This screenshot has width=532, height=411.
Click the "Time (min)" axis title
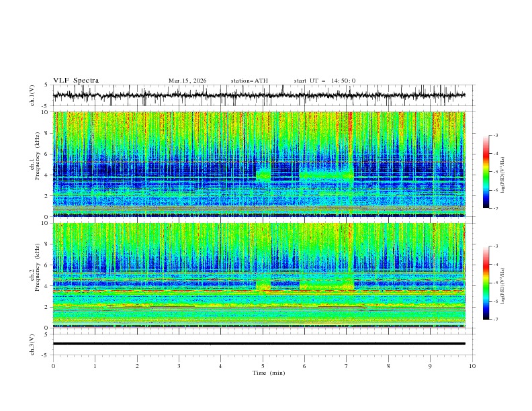(x=269, y=373)
